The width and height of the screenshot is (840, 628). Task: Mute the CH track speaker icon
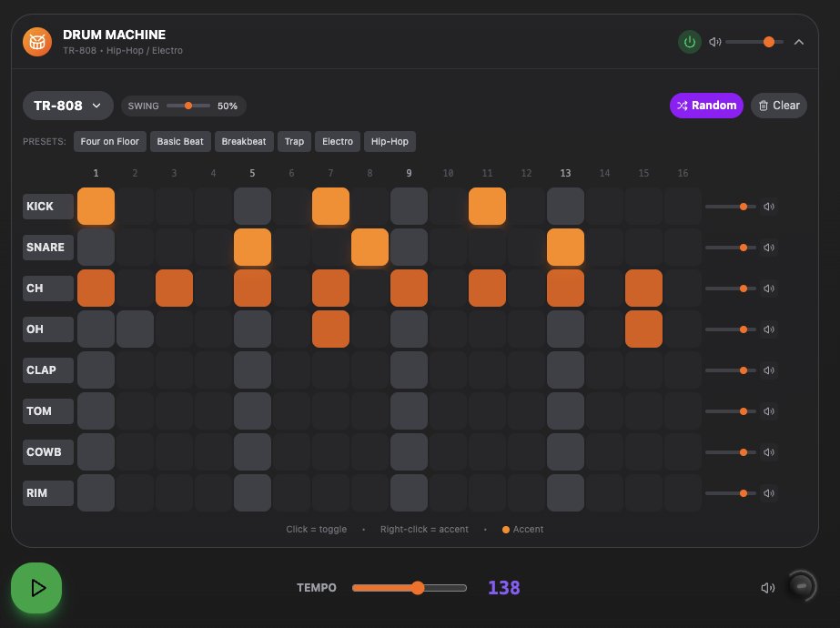click(769, 289)
